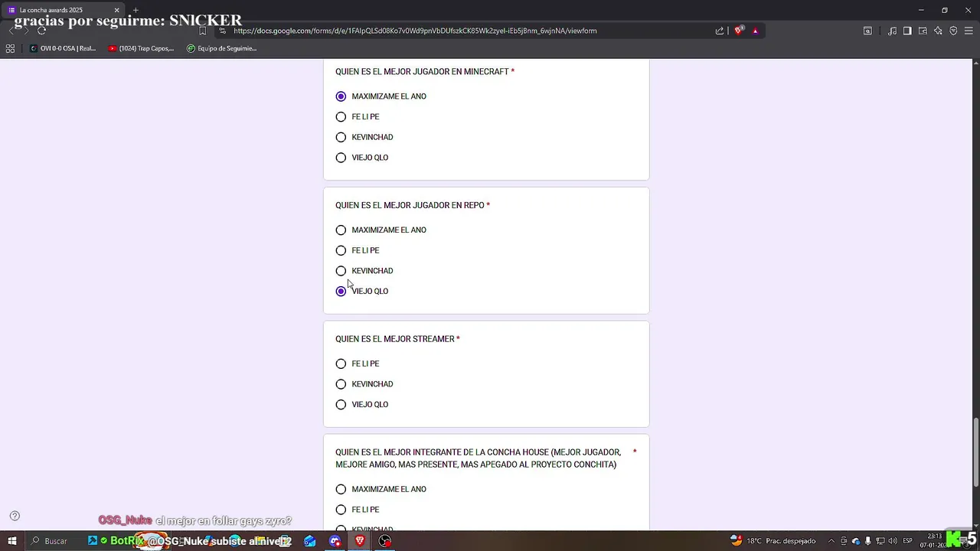Open the Brave Wallet icon
This screenshot has height=551, width=980.
[923, 31]
